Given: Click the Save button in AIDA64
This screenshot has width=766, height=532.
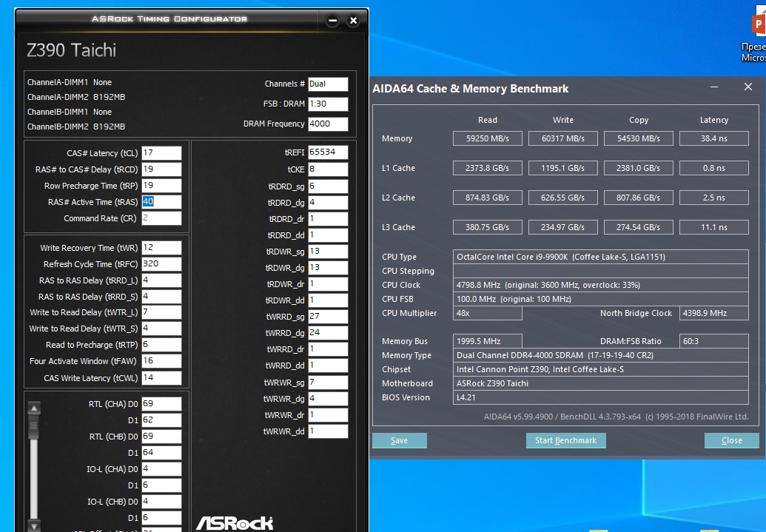Looking at the screenshot, I should click(399, 440).
